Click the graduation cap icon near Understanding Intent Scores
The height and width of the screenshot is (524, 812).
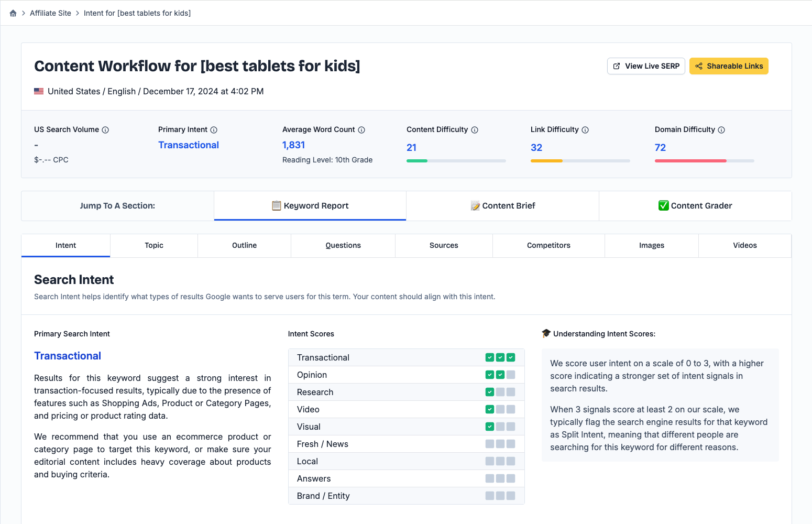[x=546, y=333]
